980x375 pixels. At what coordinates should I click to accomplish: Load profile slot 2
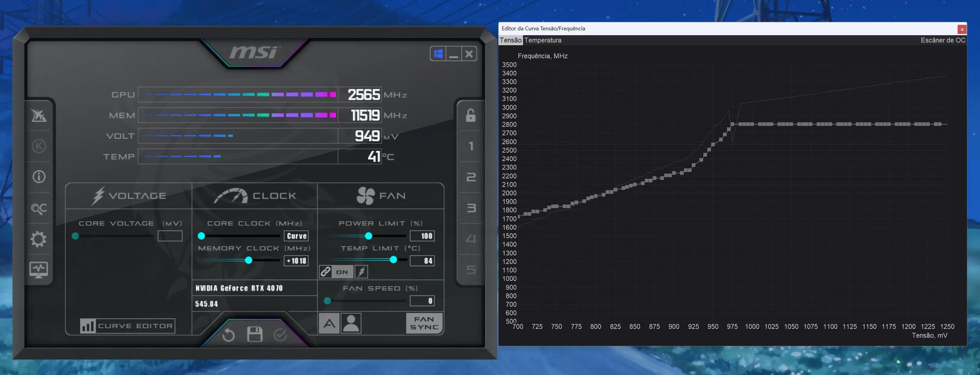[471, 177]
